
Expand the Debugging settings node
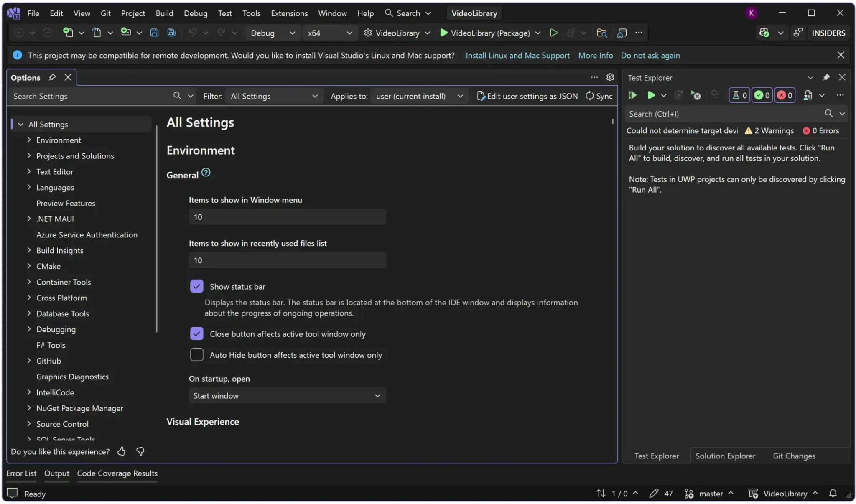pyautogui.click(x=29, y=329)
